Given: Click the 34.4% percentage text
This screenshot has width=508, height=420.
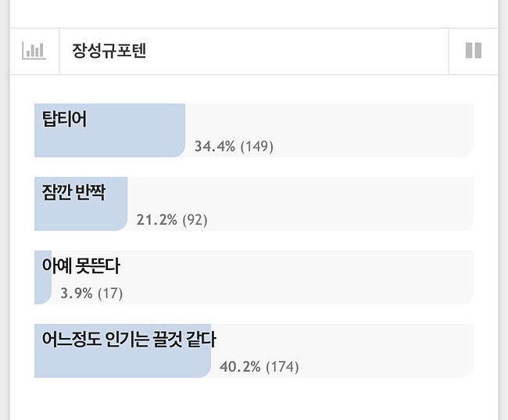Looking at the screenshot, I should pos(215,147).
